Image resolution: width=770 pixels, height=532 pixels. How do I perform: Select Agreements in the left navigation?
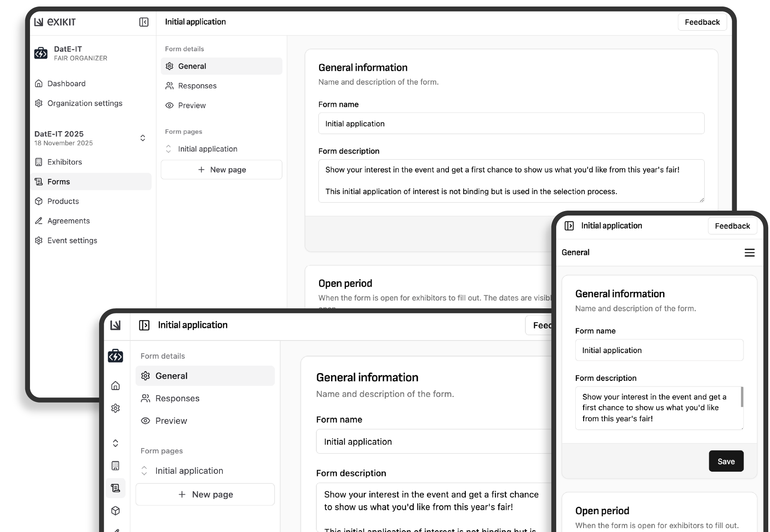(x=68, y=221)
